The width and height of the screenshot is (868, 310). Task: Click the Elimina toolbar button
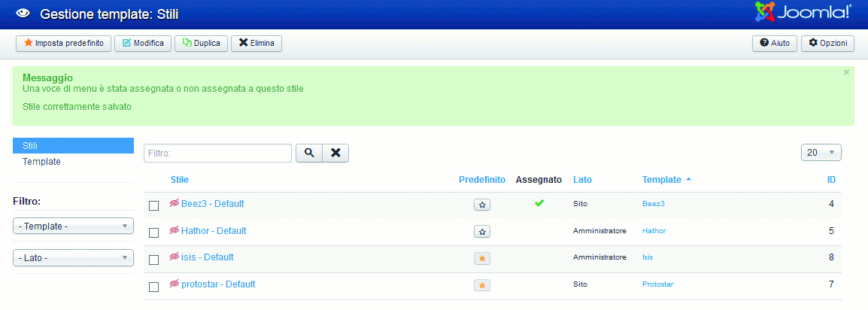coord(256,43)
